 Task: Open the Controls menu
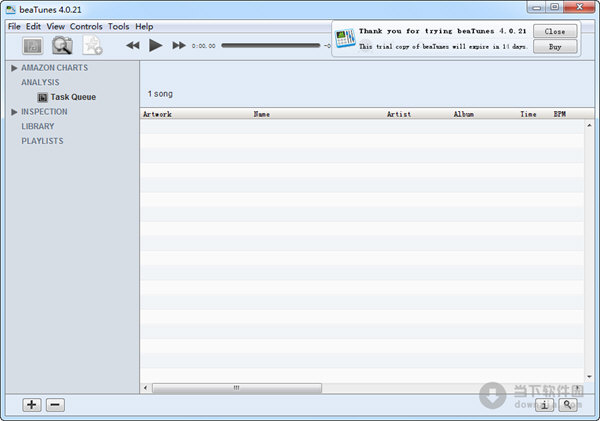86,26
